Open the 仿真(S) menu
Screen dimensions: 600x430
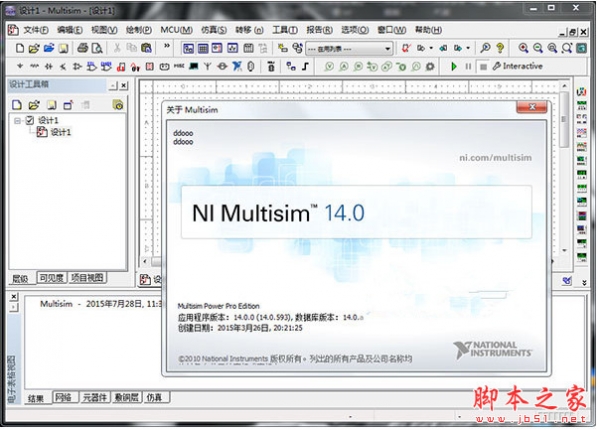tap(214, 30)
